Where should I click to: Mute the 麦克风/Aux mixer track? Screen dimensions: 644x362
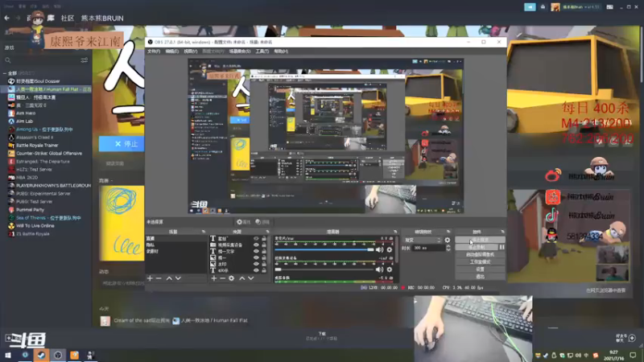pyautogui.click(x=379, y=249)
